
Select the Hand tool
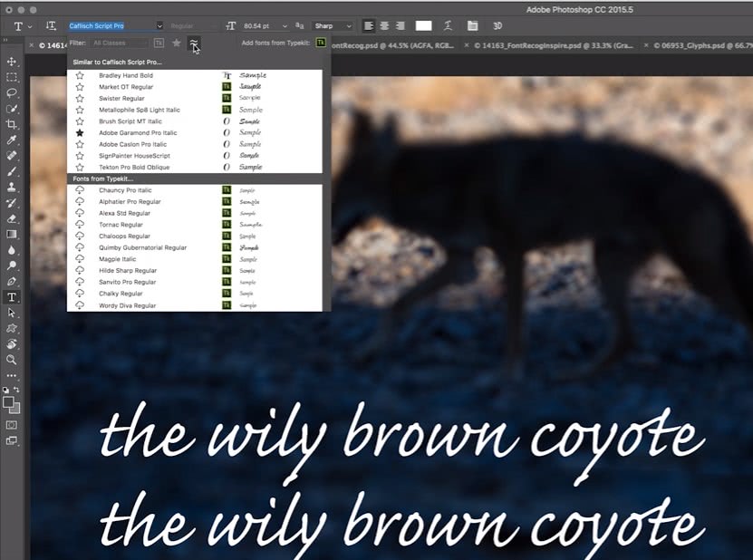point(12,343)
